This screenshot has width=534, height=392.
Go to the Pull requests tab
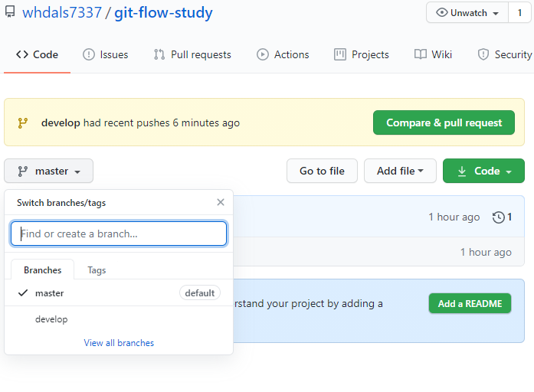pos(192,54)
